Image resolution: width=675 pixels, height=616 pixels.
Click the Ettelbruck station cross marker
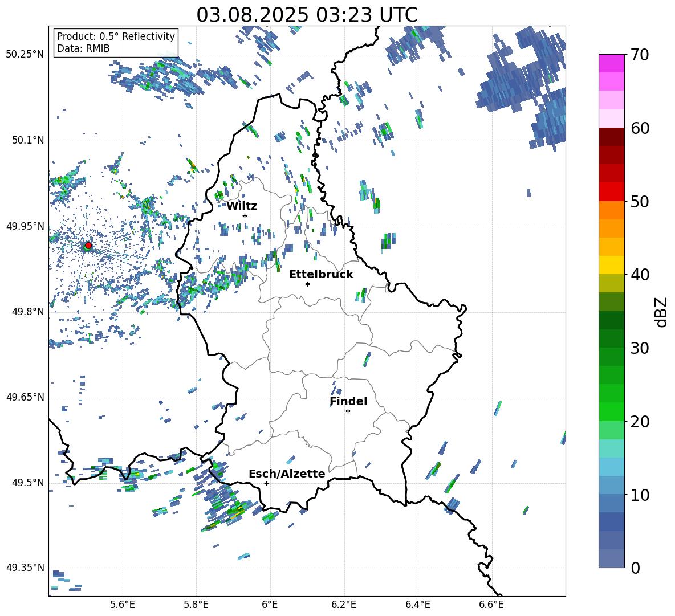[x=307, y=284]
